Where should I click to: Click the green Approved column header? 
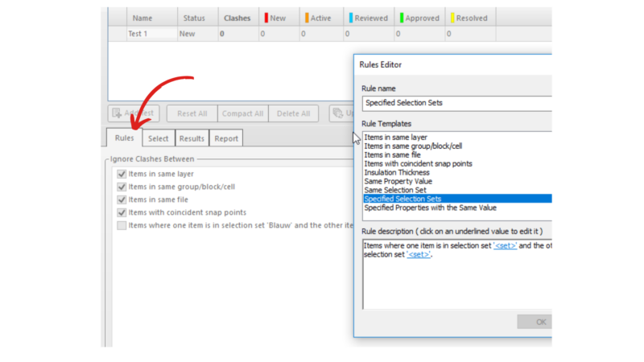click(x=417, y=18)
